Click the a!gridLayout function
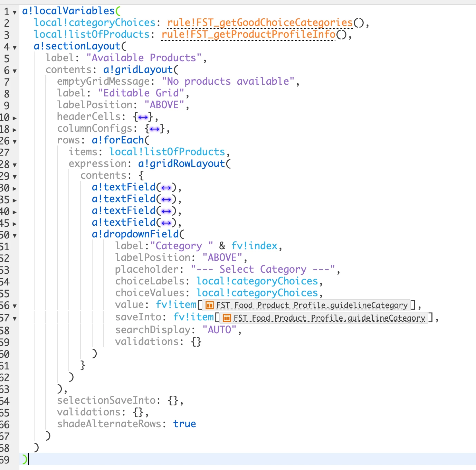 138,70
